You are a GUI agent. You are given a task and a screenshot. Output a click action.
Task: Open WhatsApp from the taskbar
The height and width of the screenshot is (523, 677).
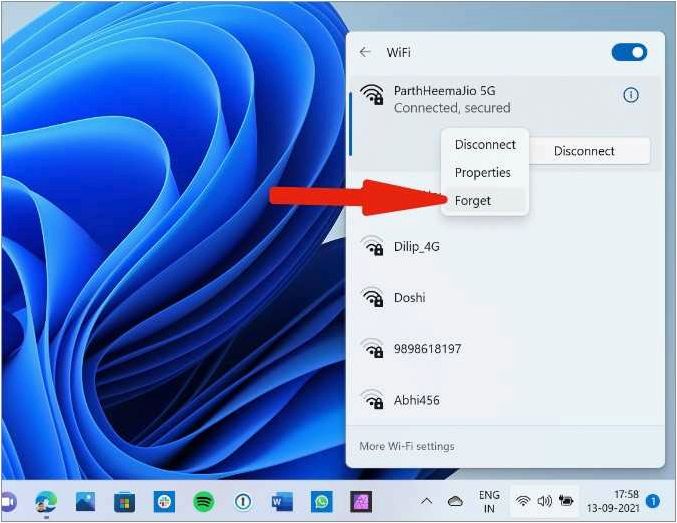click(321, 502)
